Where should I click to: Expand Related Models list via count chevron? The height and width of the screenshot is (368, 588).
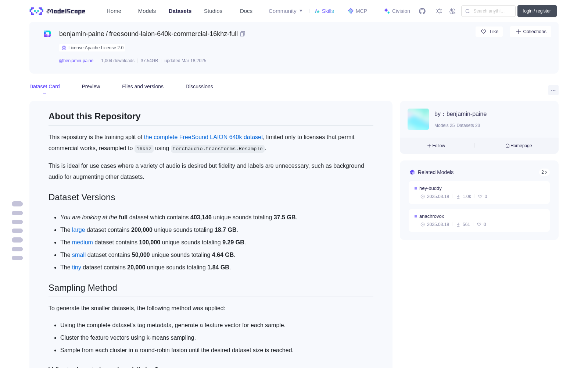click(544, 172)
